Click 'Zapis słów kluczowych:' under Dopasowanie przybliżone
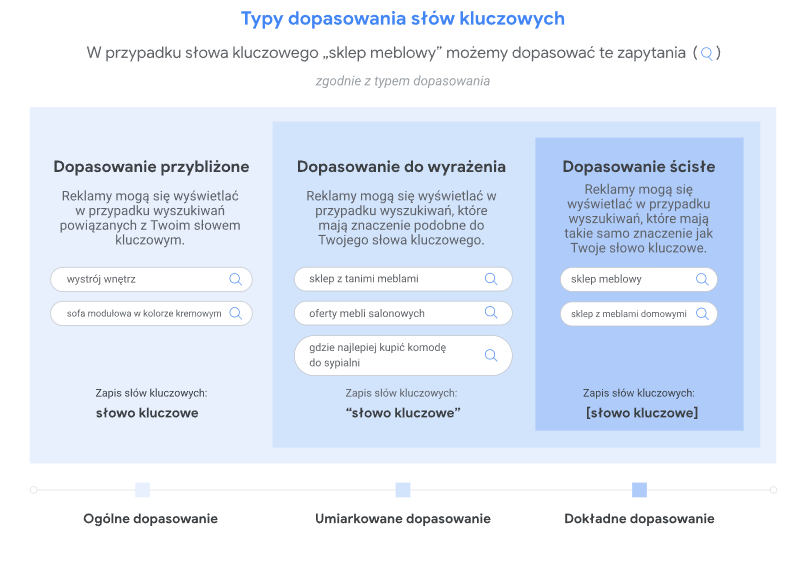The image size is (811, 565). click(x=151, y=393)
